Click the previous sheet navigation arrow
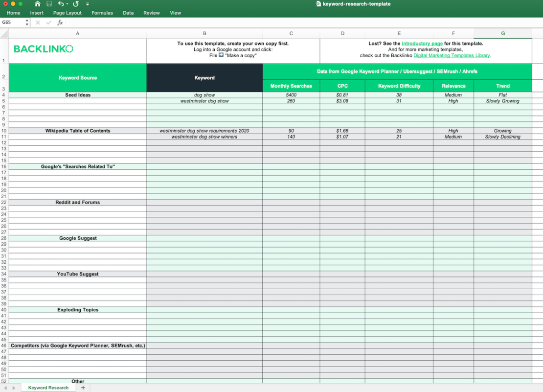The width and height of the screenshot is (543, 392). [5, 387]
